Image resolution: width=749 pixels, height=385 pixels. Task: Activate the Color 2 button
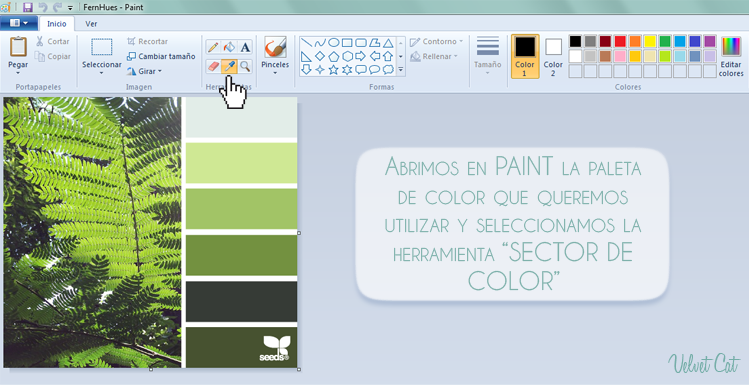tap(553, 56)
